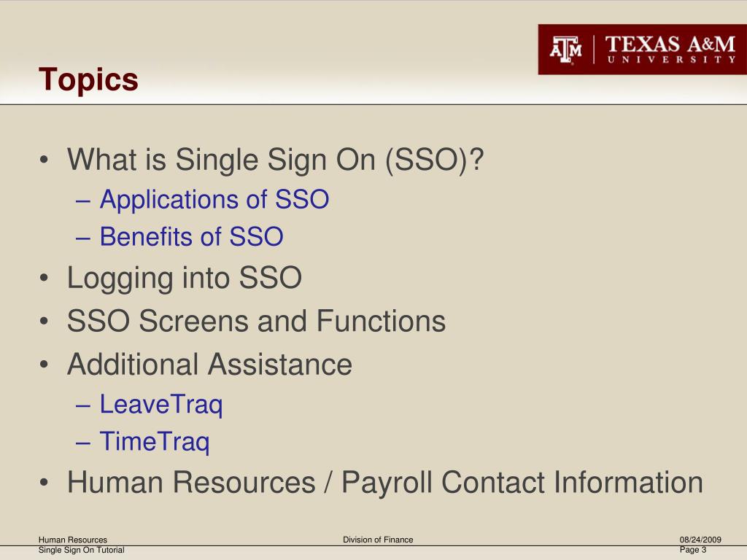Click the 'Logging into SSO' bullet
Image resolution: width=747 pixels, height=560 pixels.
(x=185, y=278)
